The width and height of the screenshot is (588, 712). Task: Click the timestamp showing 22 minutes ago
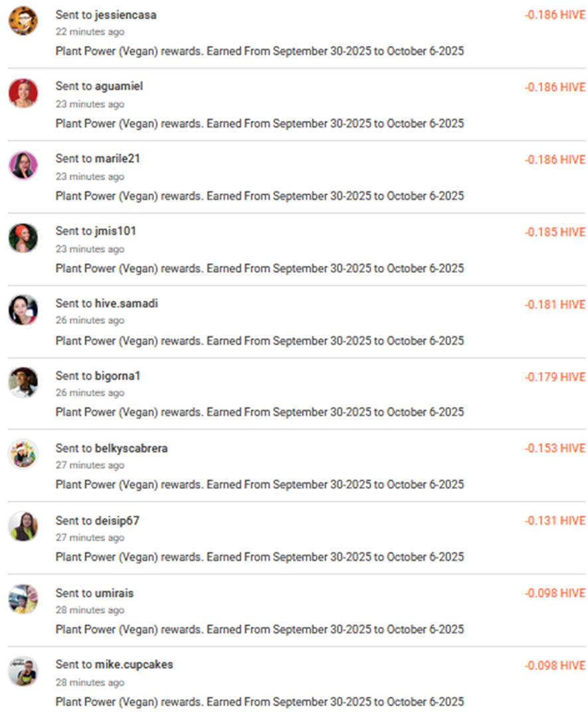[x=89, y=32]
